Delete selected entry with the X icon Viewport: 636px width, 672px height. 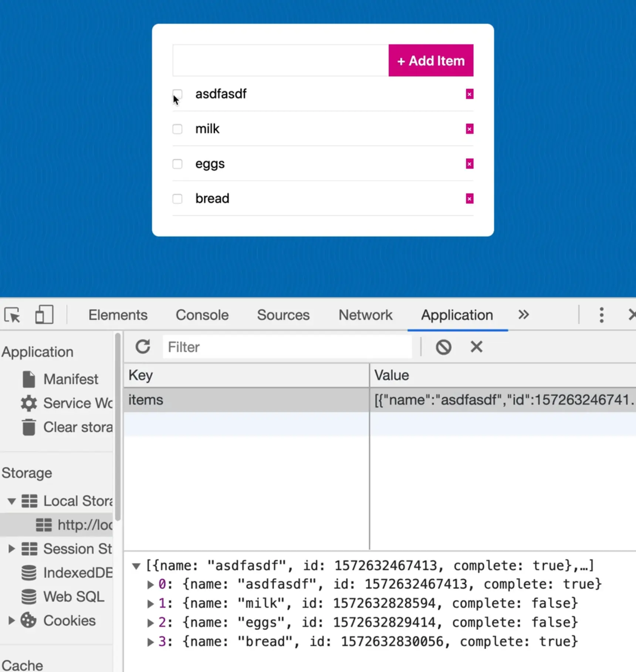pyautogui.click(x=476, y=347)
